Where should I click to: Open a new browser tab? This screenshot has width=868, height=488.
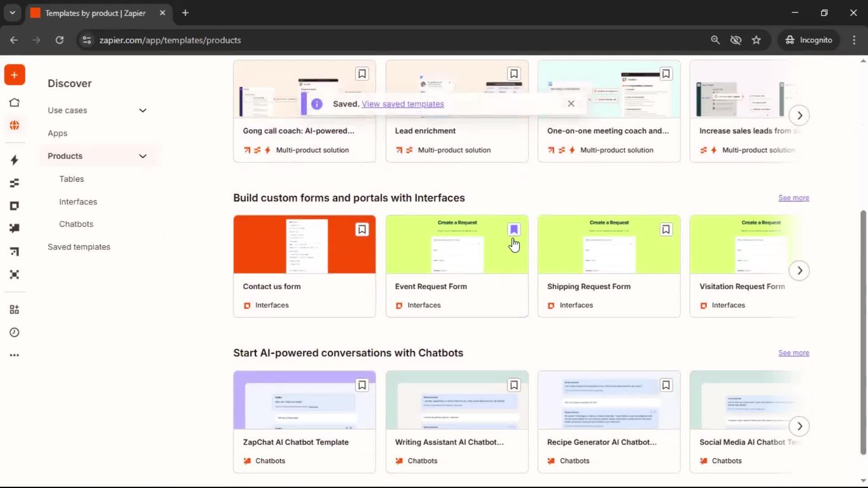[185, 13]
